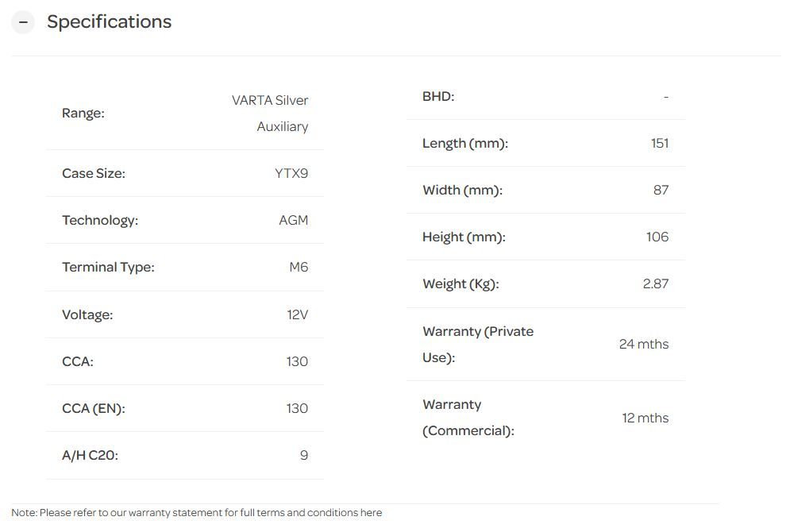Open the warranty statement 'here' link
The width and height of the screenshot is (790, 532).
(371, 513)
